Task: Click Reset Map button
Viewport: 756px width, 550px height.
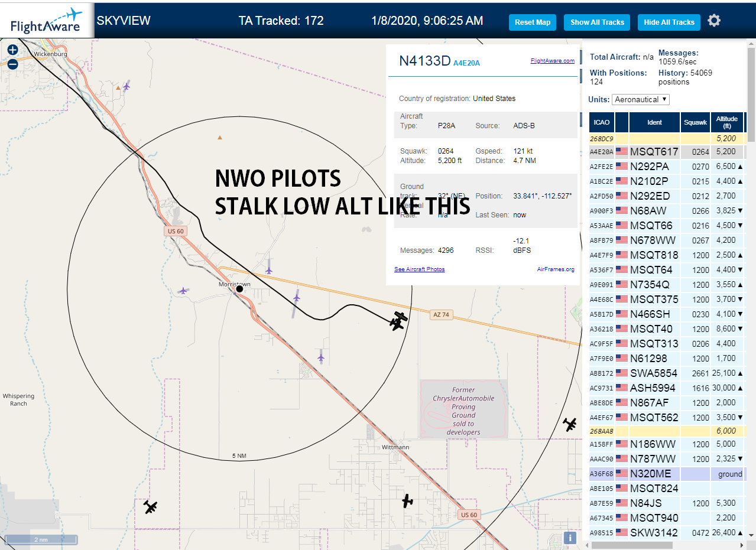Action: click(x=533, y=22)
